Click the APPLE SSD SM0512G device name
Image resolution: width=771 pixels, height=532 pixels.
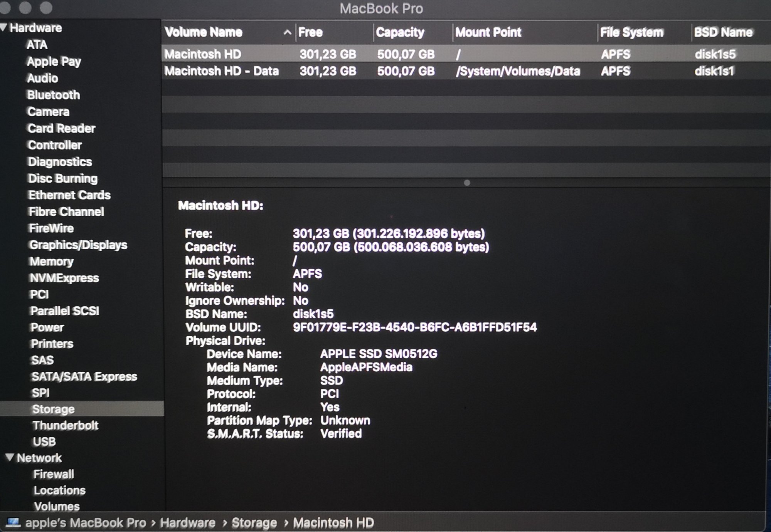click(x=379, y=354)
